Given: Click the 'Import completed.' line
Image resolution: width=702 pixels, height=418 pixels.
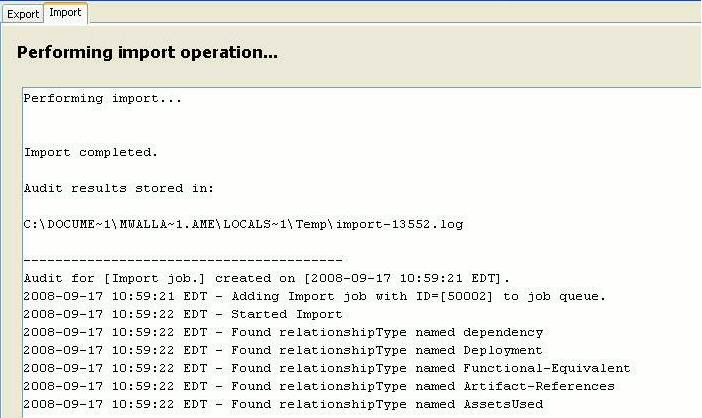Looking at the screenshot, I should click(x=91, y=152).
